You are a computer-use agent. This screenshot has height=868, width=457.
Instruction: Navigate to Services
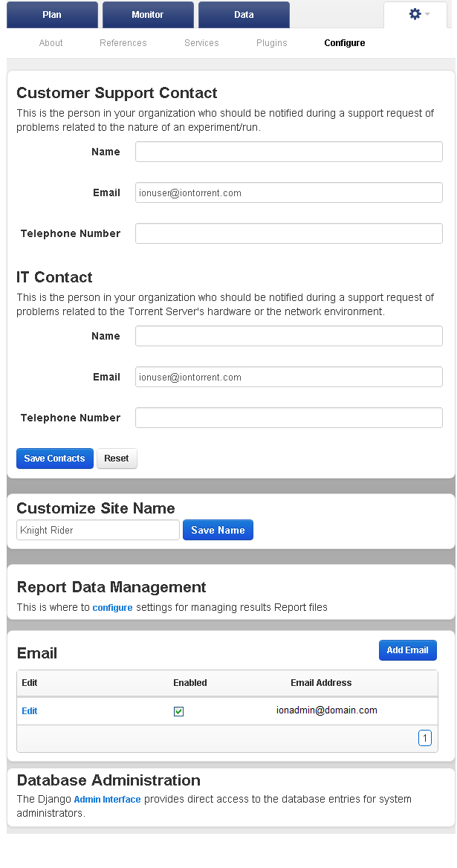[x=201, y=42]
